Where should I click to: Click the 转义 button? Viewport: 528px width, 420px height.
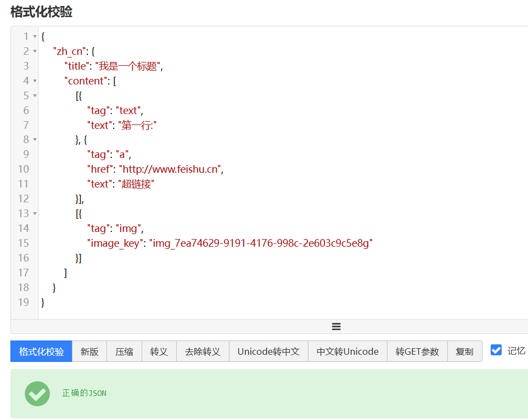click(x=159, y=351)
